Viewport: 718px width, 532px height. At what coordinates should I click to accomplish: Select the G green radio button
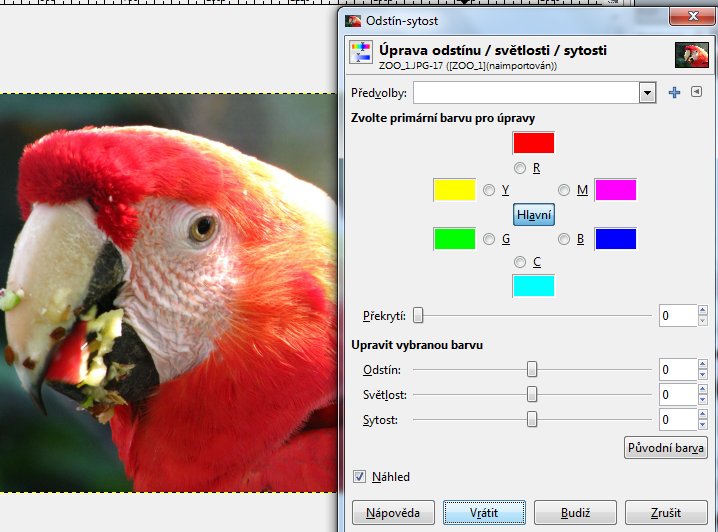click(489, 239)
